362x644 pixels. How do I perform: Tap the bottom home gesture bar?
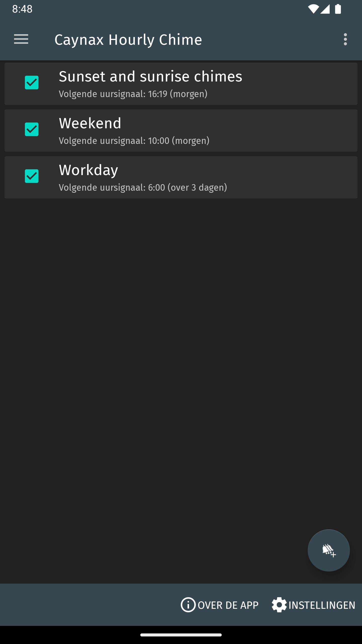[181, 635]
